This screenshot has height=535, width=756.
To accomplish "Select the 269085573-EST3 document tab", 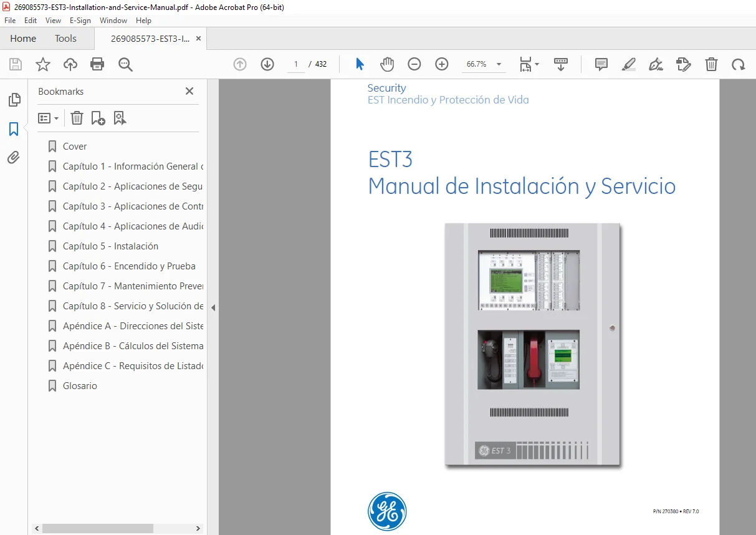I will 150,38.
